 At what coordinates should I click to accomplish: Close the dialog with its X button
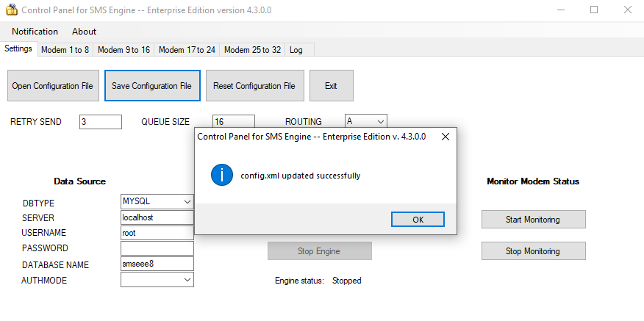[445, 137]
